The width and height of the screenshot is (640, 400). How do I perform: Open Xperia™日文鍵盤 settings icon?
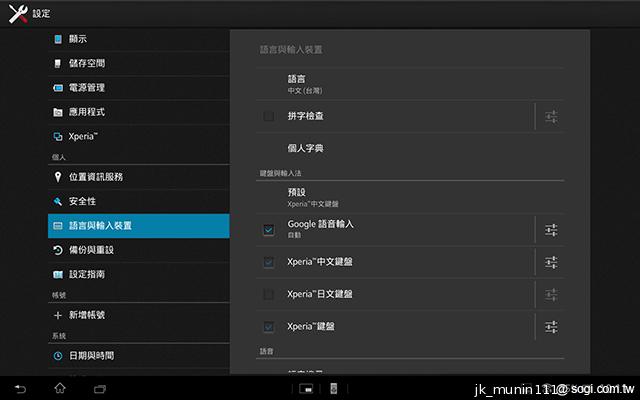pos(551,294)
